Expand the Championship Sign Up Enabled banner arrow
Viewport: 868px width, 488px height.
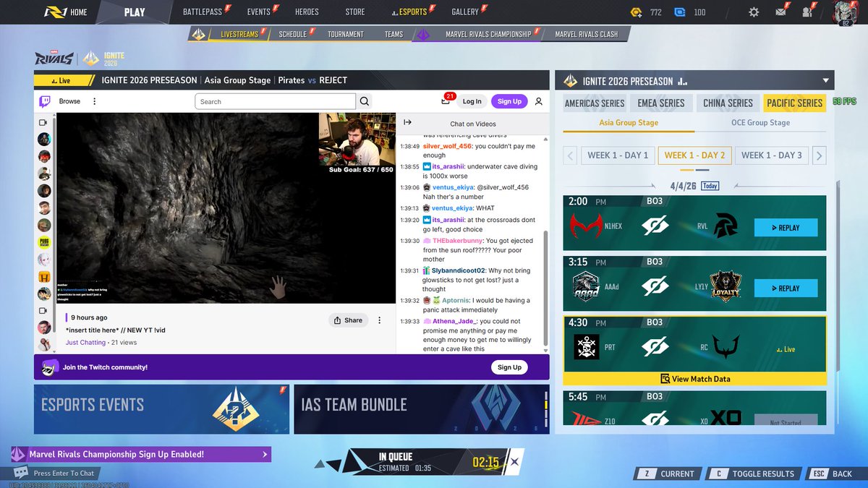pyautogui.click(x=264, y=455)
